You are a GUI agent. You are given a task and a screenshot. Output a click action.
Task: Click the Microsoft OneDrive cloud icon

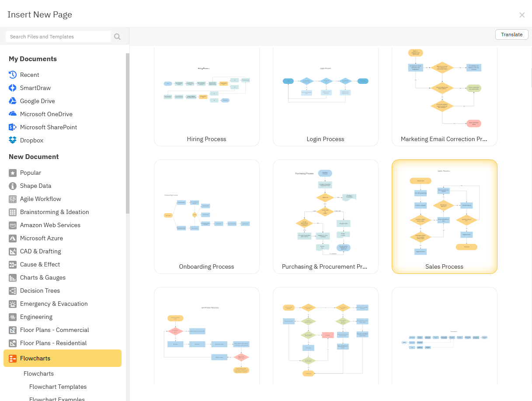point(13,114)
